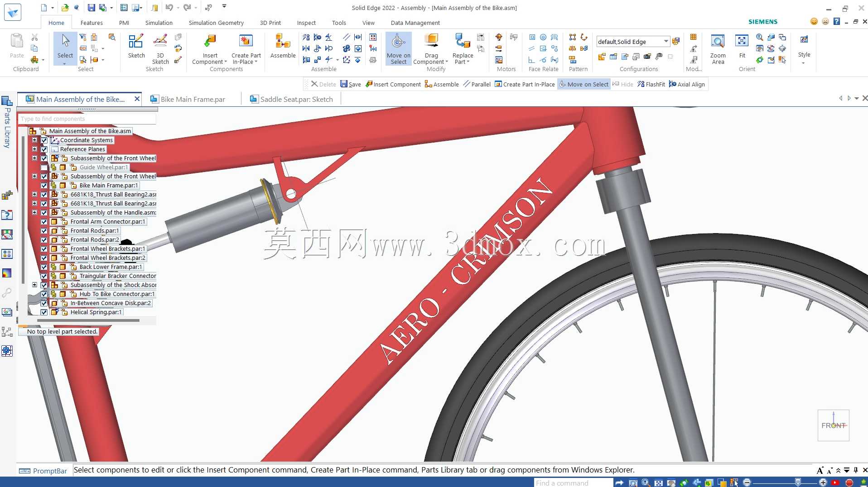Go to the Simulation Geometry tab
The image size is (868, 487).
(x=216, y=23)
